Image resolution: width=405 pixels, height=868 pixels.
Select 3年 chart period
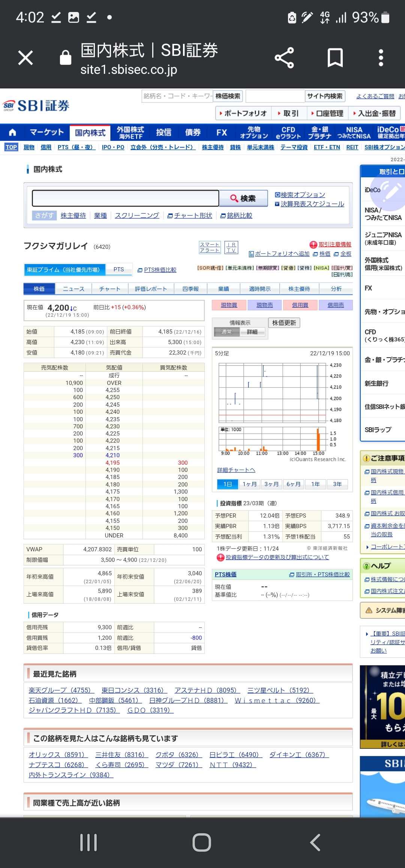pos(337,484)
